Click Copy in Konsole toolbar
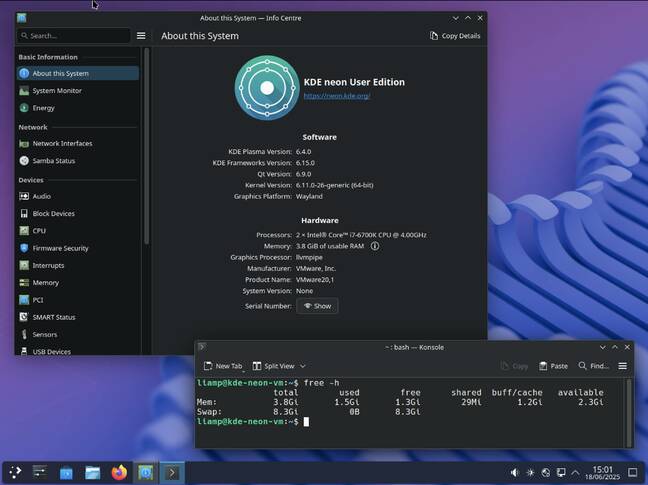The width and height of the screenshot is (648, 485). tap(515, 366)
